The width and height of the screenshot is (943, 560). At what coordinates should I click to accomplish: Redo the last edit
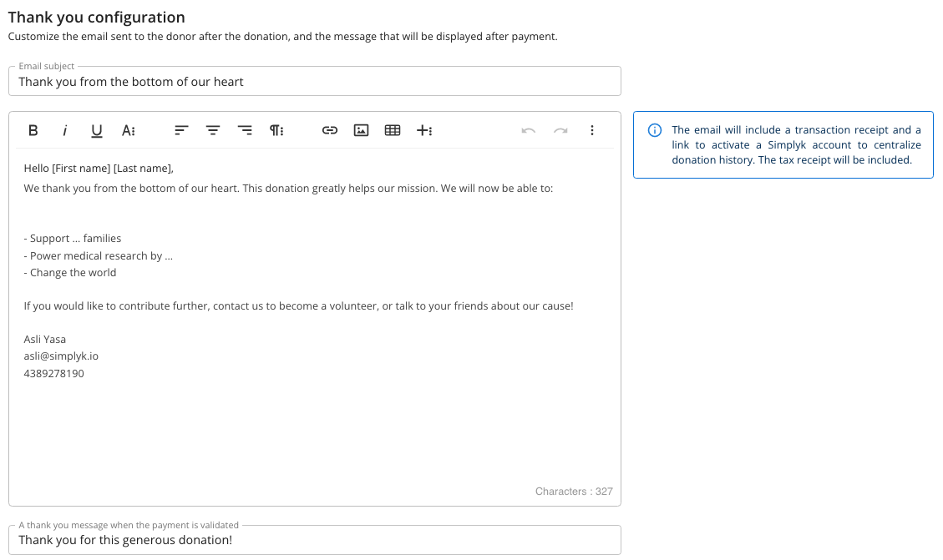click(x=560, y=130)
